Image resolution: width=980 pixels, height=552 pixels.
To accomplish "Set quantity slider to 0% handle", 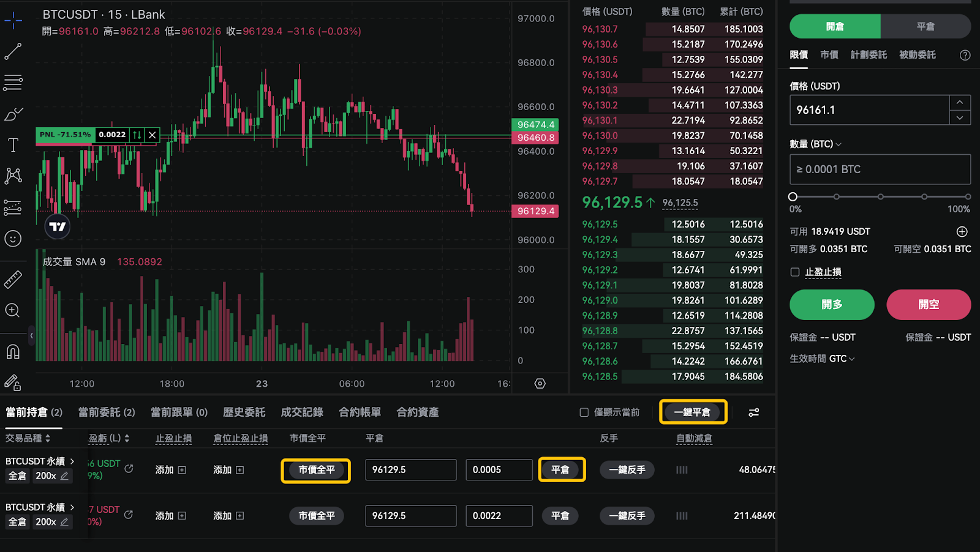I will 793,196.
